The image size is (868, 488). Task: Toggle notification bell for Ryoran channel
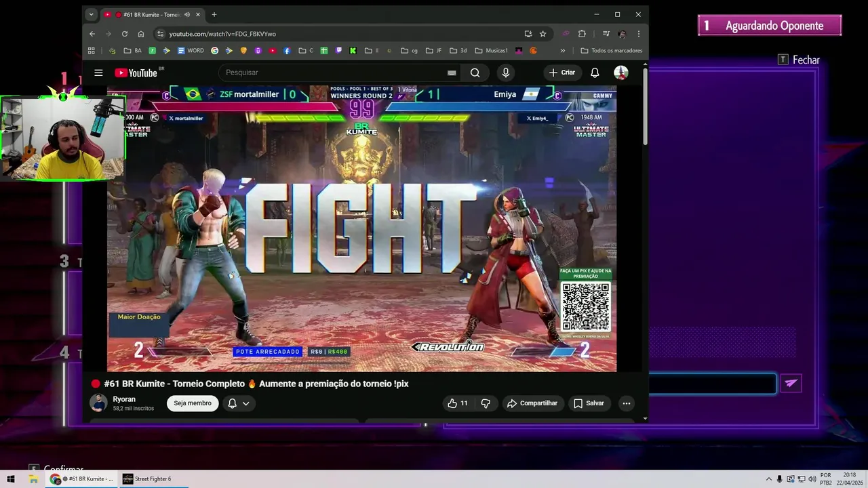pos(232,403)
